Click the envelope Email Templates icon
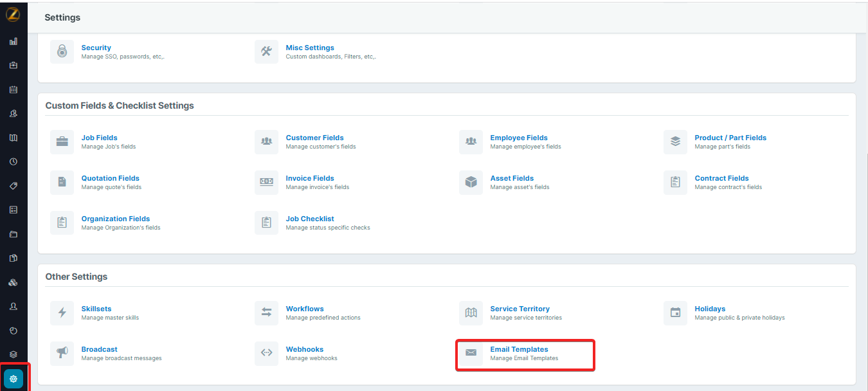The height and width of the screenshot is (391, 868). (471, 353)
